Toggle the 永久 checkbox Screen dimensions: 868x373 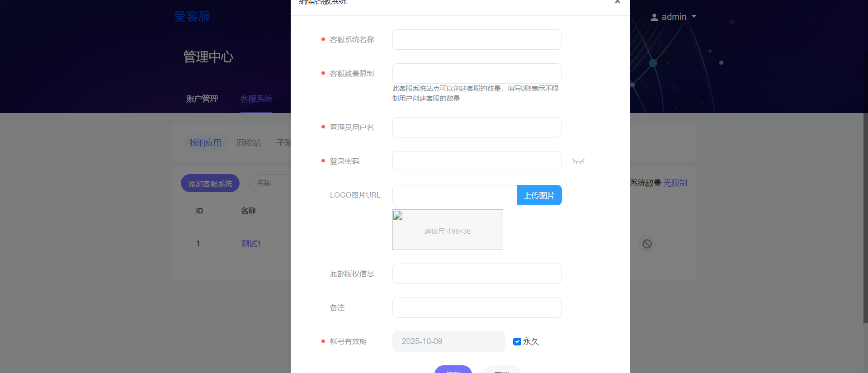[517, 341]
